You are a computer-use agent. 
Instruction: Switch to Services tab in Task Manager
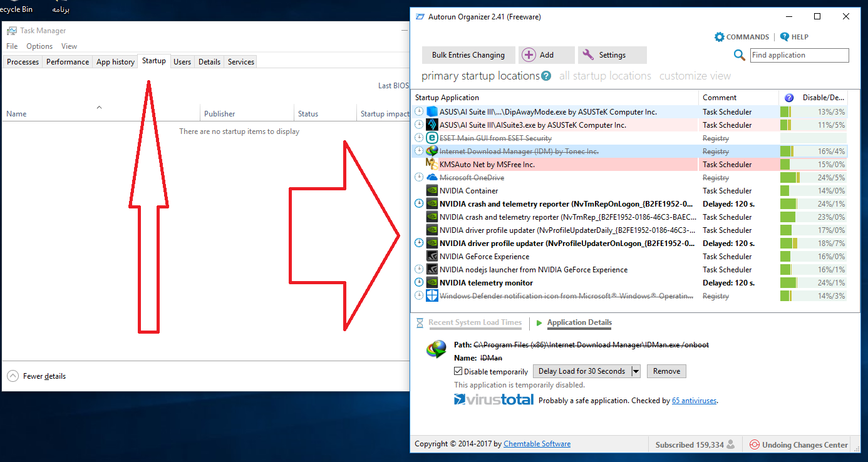[x=241, y=62]
